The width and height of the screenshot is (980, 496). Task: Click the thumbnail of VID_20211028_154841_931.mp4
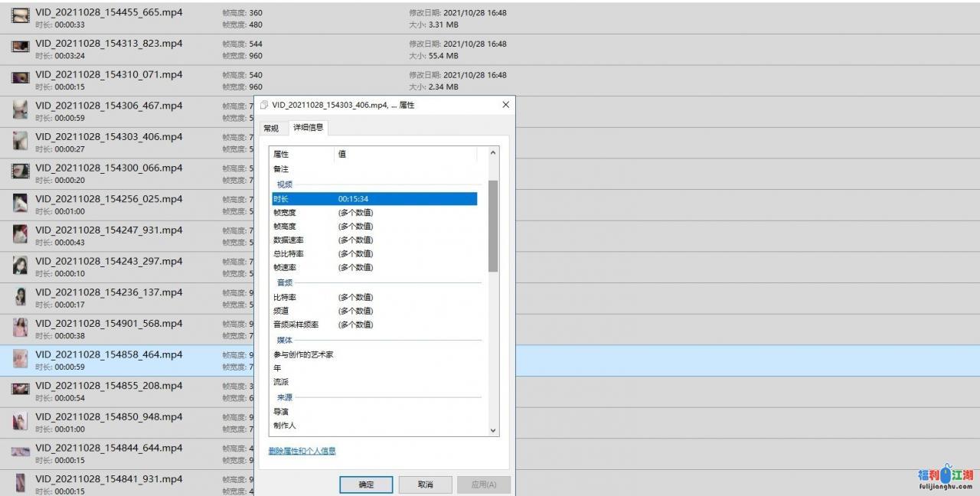tap(19, 483)
